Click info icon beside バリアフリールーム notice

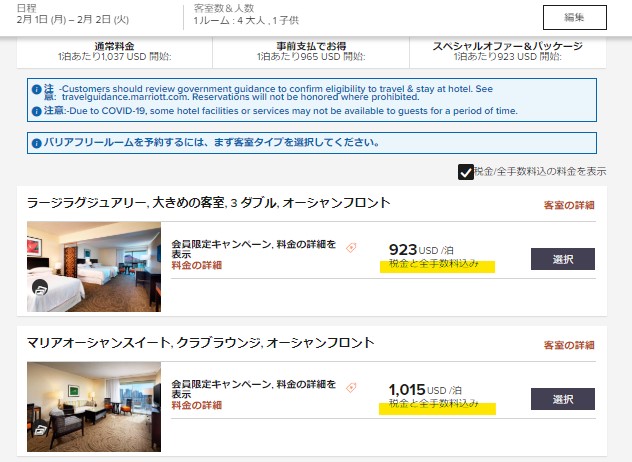(x=36, y=143)
